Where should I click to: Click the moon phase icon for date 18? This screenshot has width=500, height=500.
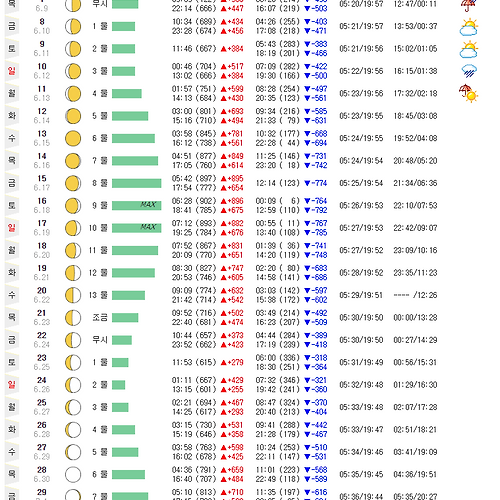pyautogui.click(x=73, y=250)
